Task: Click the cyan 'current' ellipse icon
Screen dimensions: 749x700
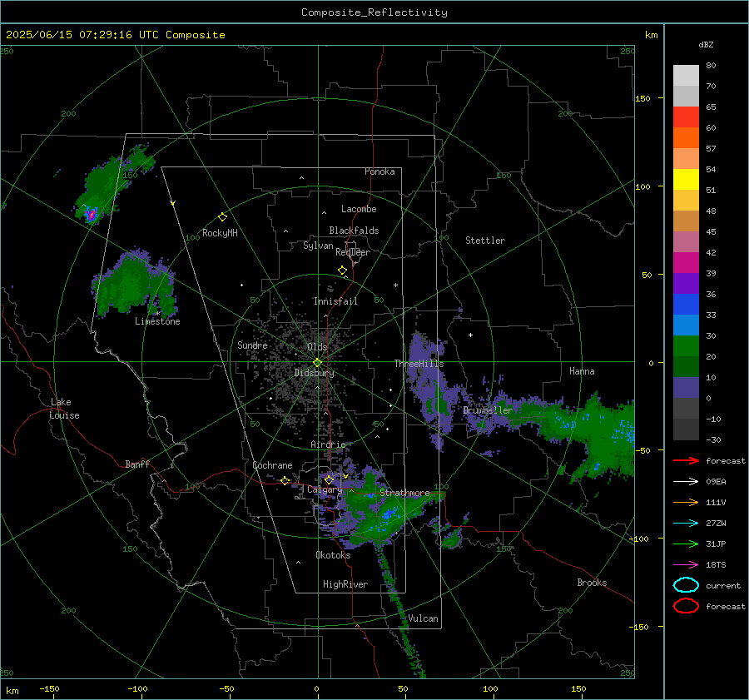Action: [686, 585]
